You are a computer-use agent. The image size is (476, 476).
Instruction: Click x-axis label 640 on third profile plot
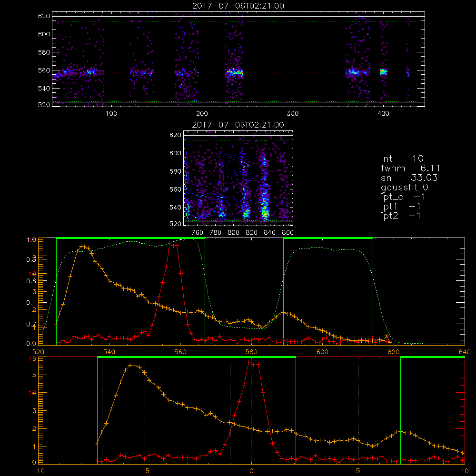pyautogui.click(x=465, y=352)
